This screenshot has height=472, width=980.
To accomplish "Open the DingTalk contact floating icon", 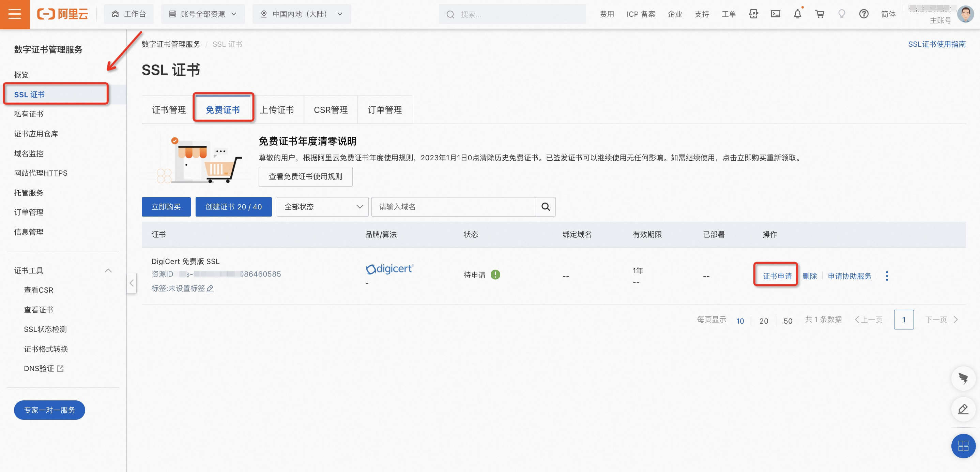I will (963, 378).
